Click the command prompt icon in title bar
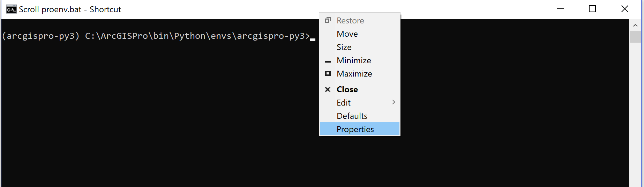The height and width of the screenshot is (187, 644). 11,9
